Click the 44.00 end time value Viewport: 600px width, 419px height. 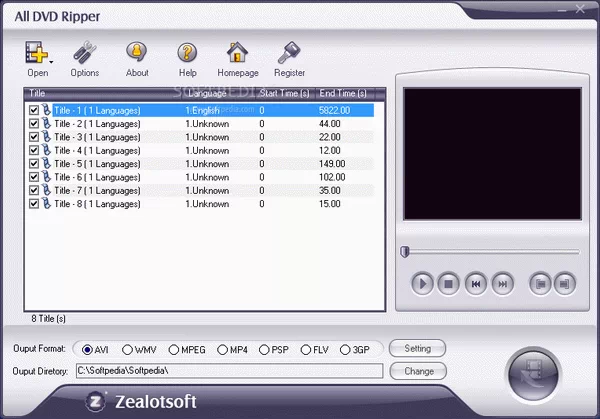point(329,124)
